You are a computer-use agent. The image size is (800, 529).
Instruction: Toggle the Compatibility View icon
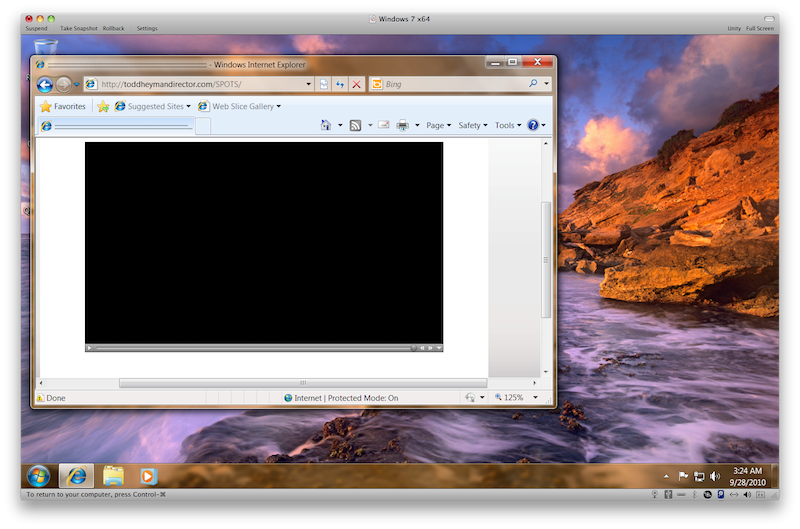pyautogui.click(x=323, y=84)
